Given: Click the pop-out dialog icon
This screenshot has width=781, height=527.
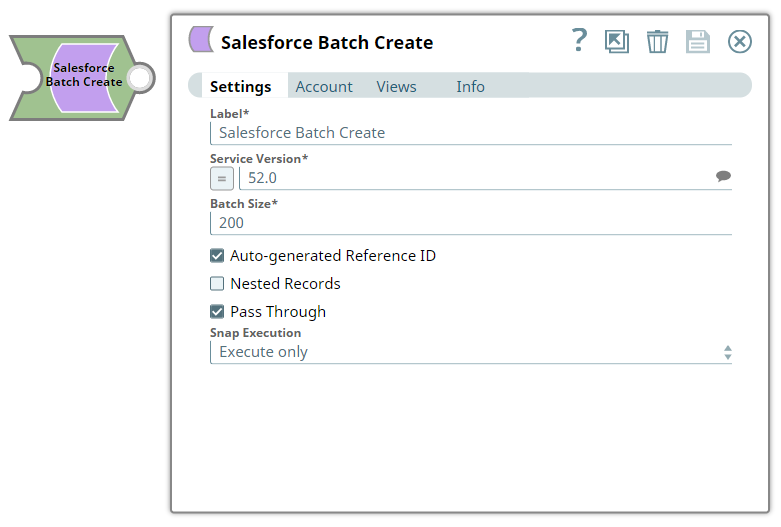Looking at the screenshot, I should click(x=617, y=41).
